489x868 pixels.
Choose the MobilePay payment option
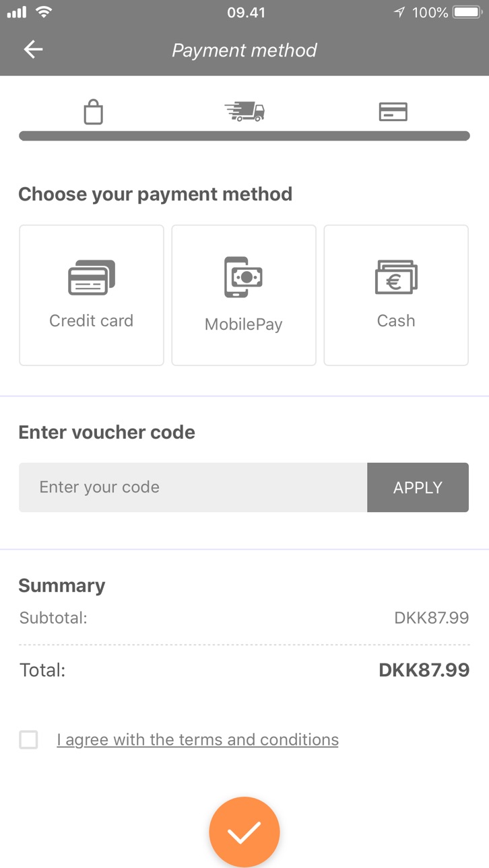[244, 295]
